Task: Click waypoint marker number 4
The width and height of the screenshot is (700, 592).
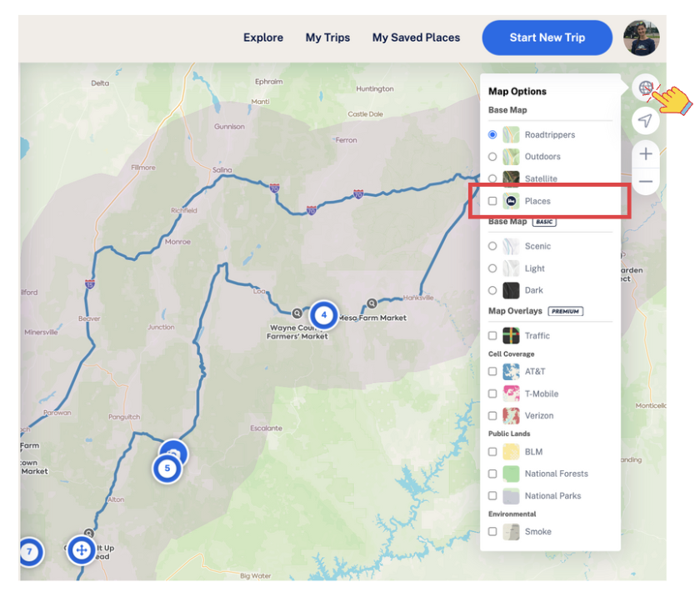Action: click(323, 314)
